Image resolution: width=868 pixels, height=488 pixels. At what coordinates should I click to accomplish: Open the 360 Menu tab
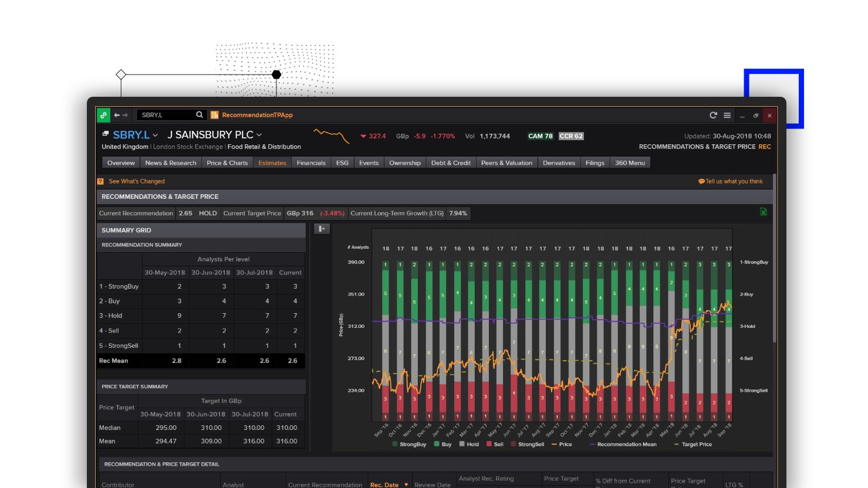click(630, 163)
